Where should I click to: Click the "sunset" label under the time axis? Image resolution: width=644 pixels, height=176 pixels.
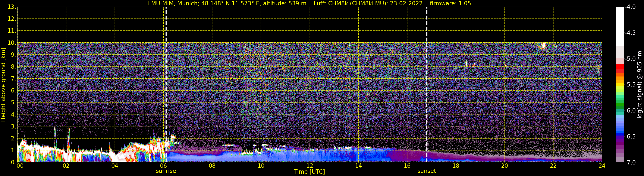[427, 171]
